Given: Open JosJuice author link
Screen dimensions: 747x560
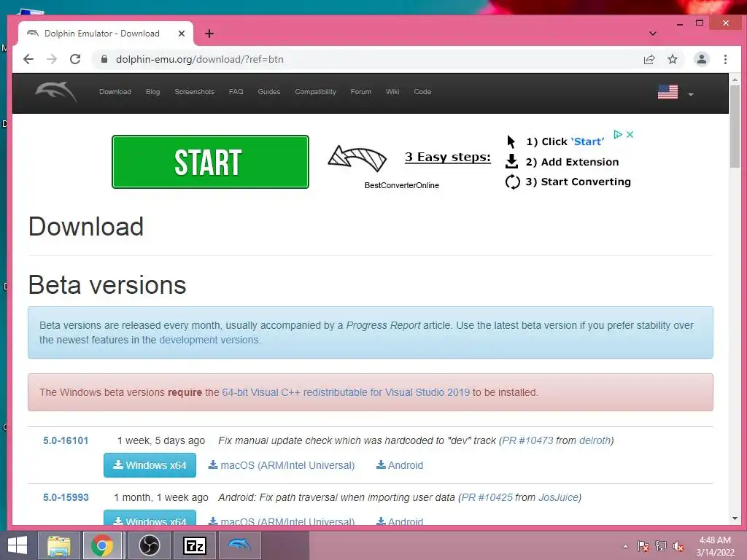Looking at the screenshot, I should [x=558, y=497].
